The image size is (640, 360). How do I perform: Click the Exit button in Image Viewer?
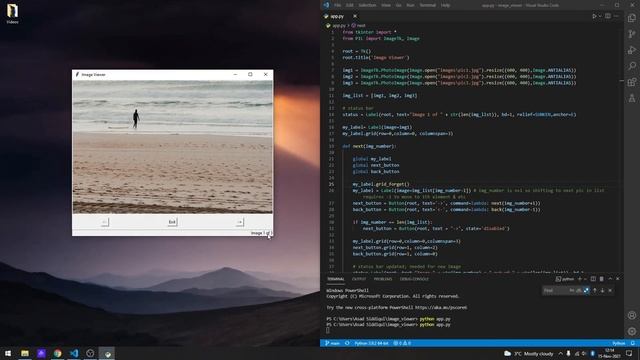pyautogui.click(x=172, y=222)
